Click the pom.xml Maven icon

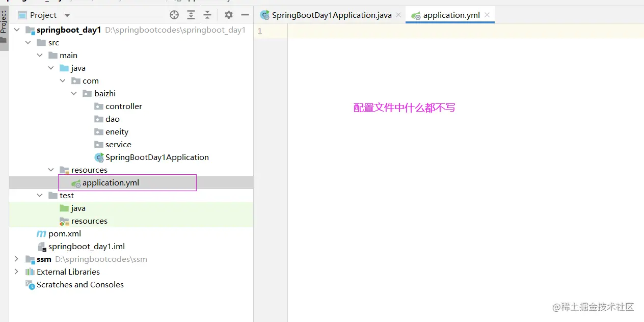click(x=41, y=233)
